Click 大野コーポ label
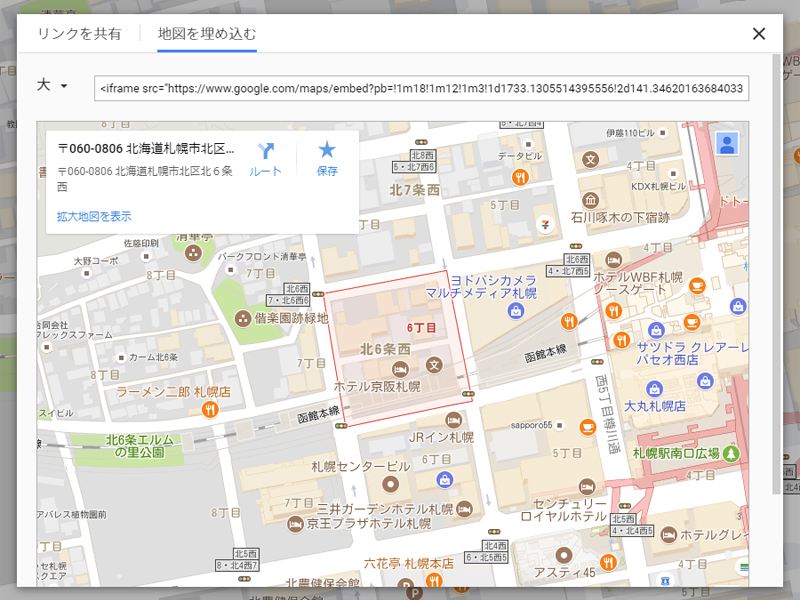800x600 pixels. point(96,261)
